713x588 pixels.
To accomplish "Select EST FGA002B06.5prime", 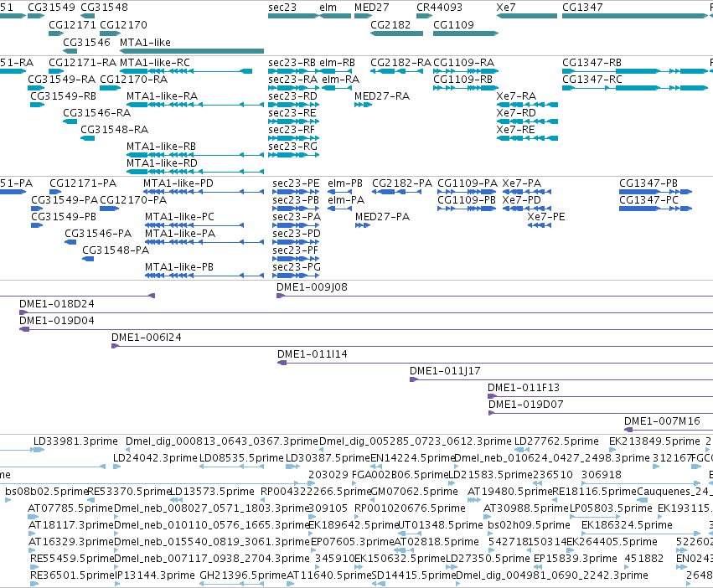I will pyautogui.click(x=355, y=484).
